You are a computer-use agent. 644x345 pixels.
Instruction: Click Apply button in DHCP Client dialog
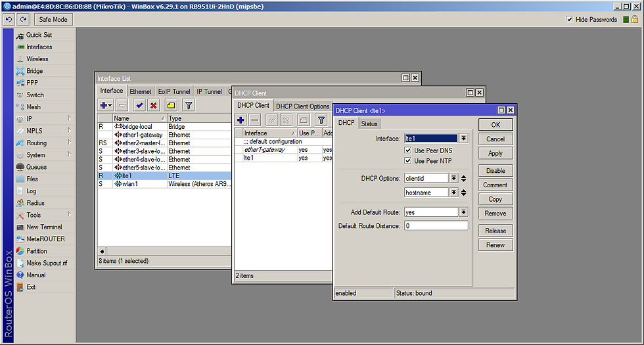(x=495, y=153)
